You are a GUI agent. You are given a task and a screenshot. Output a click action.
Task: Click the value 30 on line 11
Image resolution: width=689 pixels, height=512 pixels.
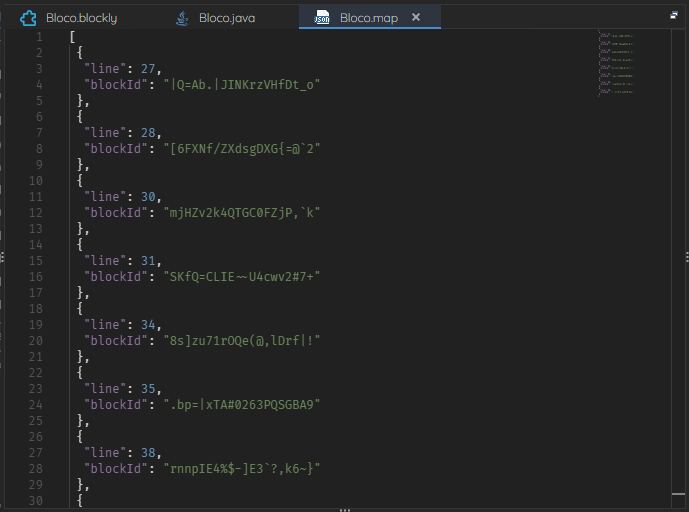click(148, 197)
